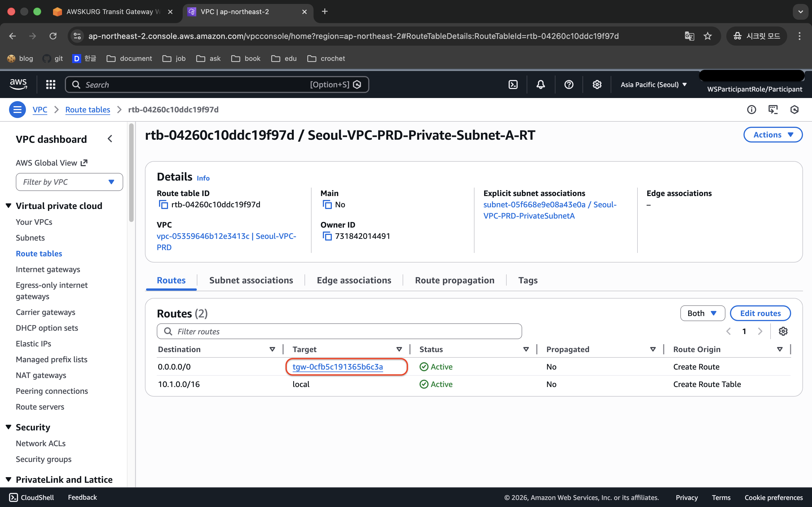Click the Filter routes search field
Viewport: 812px width, 507px height.
click(x=339, y=331)
